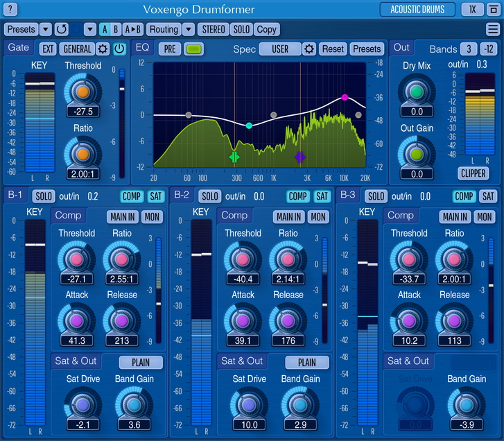Select state A tab

(105, 29)
